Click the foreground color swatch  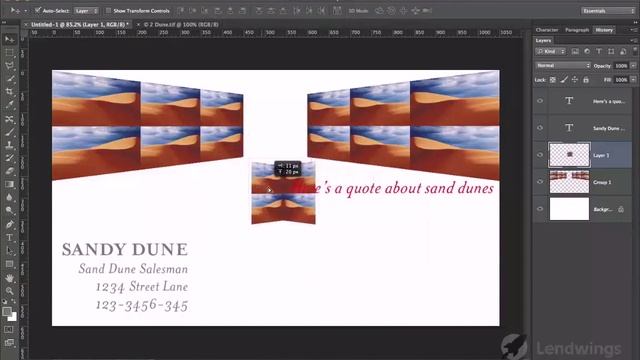pos(7,311)
